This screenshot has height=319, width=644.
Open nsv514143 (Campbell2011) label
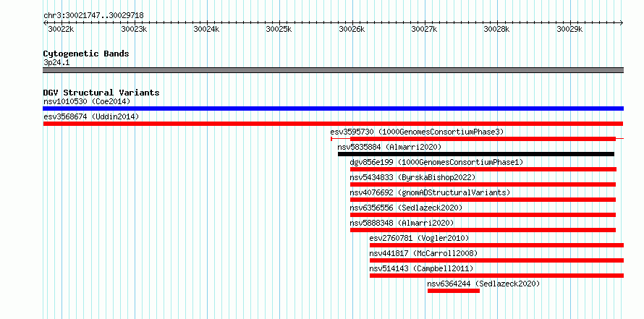[421, 268]
